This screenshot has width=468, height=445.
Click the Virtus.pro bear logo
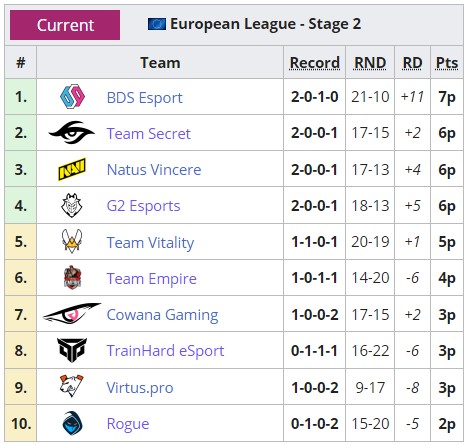tap(72, 386)
